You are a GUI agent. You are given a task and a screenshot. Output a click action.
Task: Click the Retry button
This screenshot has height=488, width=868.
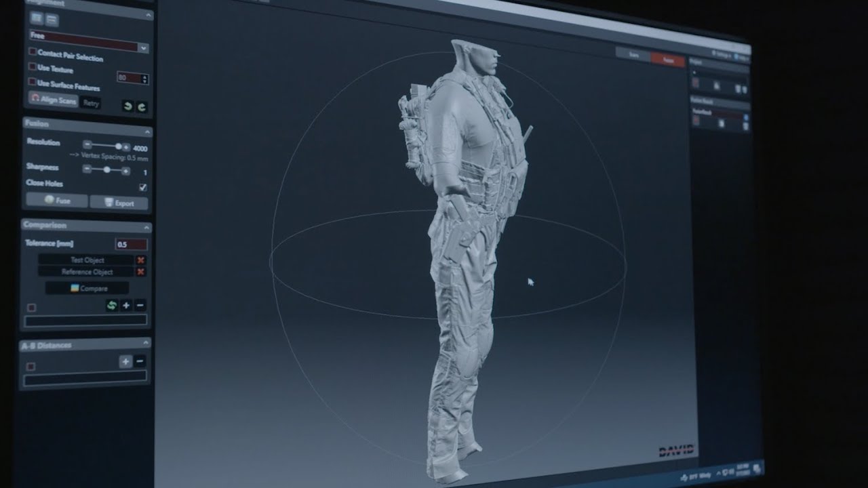(92, 103)
